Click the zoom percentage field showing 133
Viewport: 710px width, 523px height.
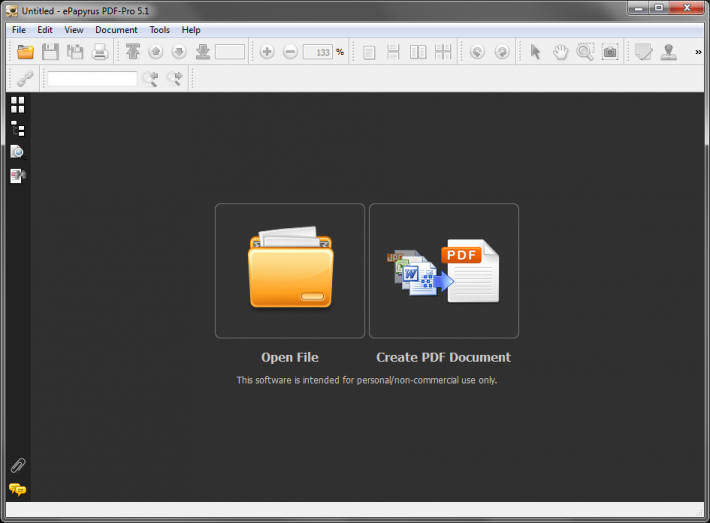point(318,52)
